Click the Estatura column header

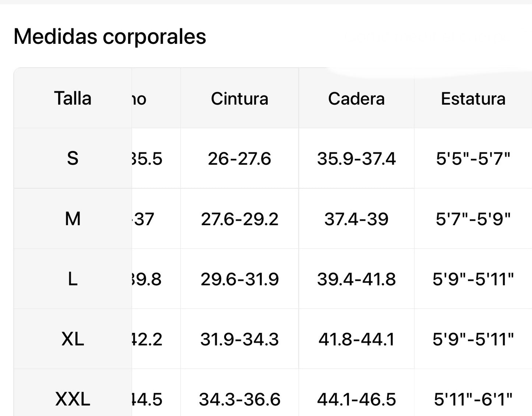coord(473,99)
